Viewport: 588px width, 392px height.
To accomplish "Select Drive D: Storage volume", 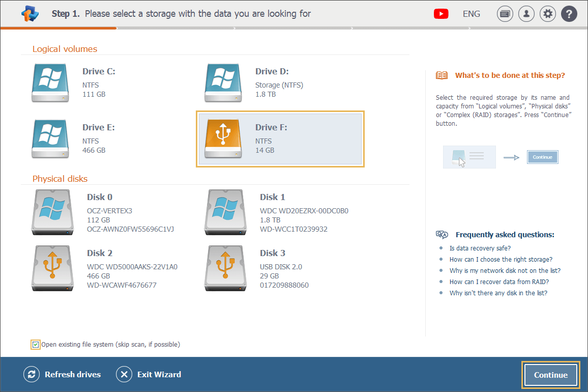I will point(223,82).
